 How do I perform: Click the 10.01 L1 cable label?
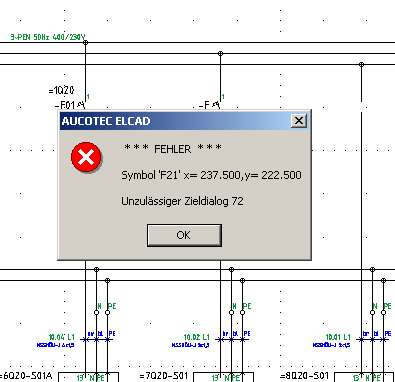coord(338,337)
